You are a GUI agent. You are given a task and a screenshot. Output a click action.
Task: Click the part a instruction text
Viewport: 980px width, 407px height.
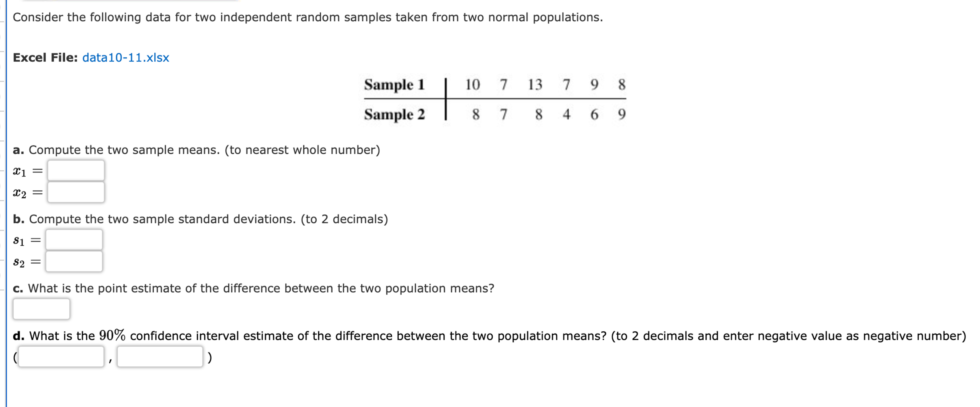tap(196, 150)
